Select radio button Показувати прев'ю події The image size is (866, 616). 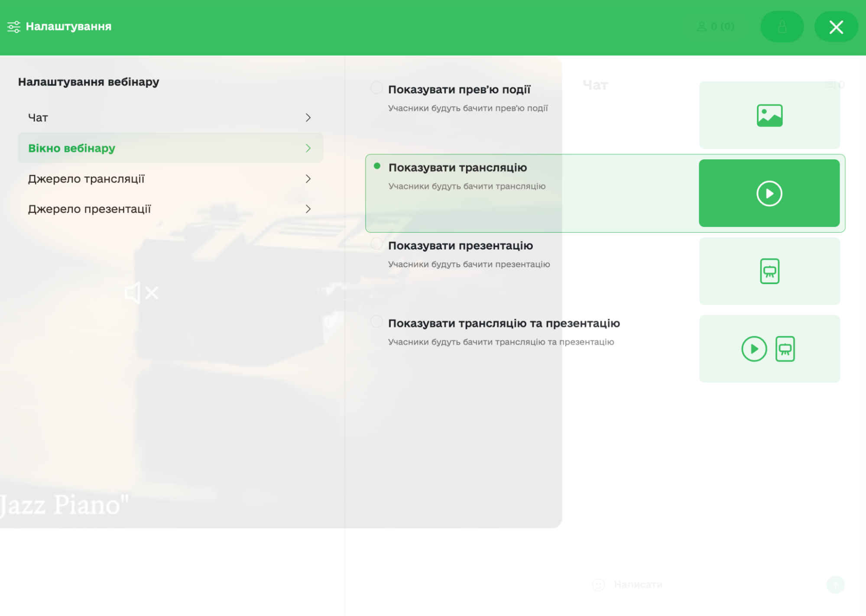(376, 88)
